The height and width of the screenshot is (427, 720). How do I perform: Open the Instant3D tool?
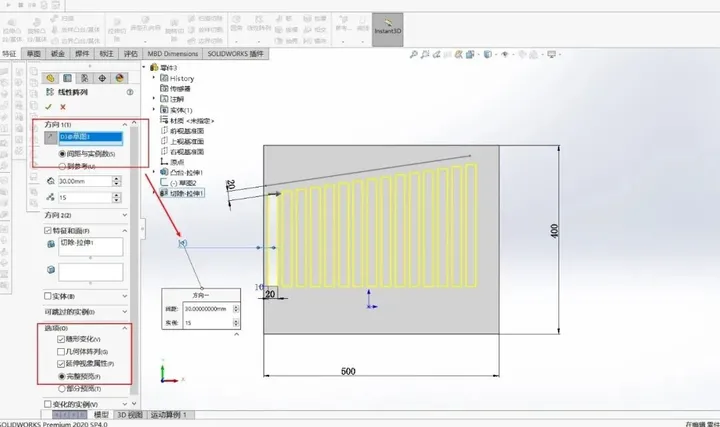pyautogui.click(x=389, y=28)
